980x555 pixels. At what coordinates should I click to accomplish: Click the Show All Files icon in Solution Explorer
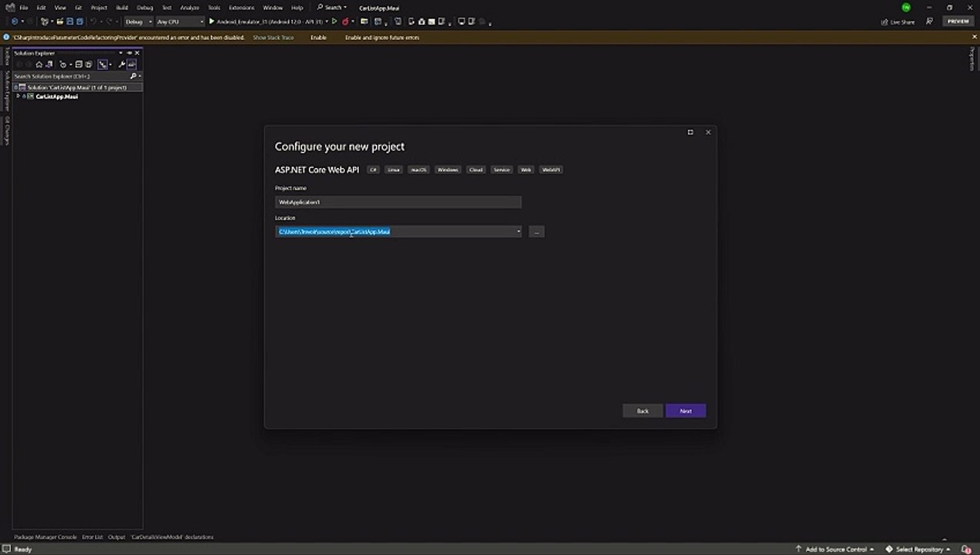tap(89, 65)
